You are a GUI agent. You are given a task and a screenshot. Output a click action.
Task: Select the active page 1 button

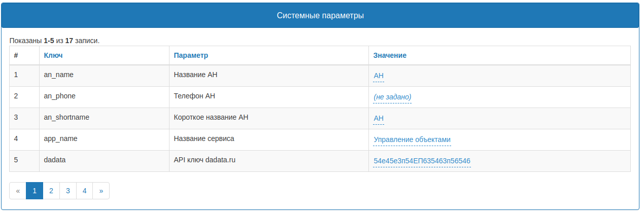pyautogui.click(x=35, y=191)
